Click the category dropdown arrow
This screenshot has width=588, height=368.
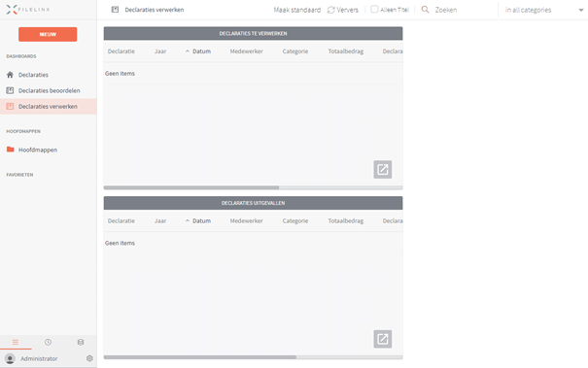coord(581,10)
